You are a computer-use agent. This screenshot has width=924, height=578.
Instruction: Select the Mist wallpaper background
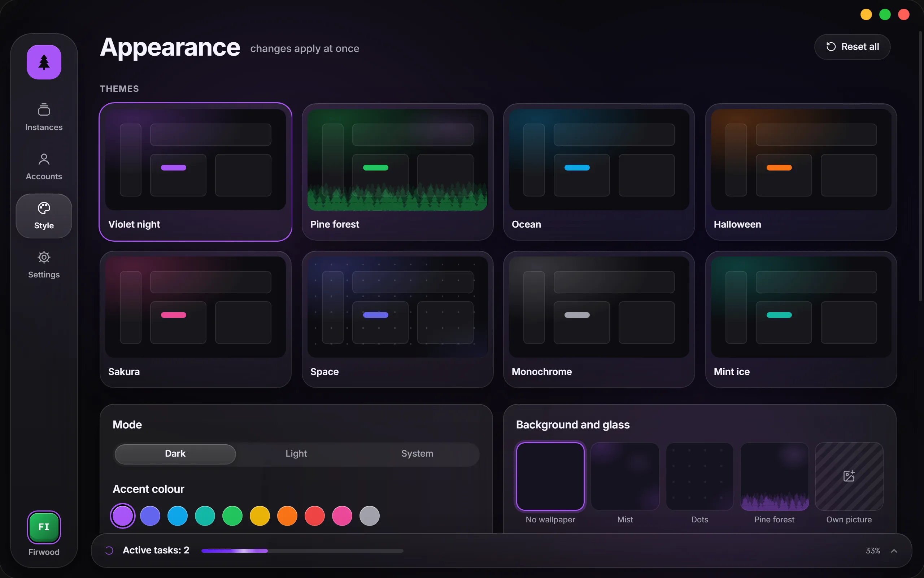[x=625, y=476]
